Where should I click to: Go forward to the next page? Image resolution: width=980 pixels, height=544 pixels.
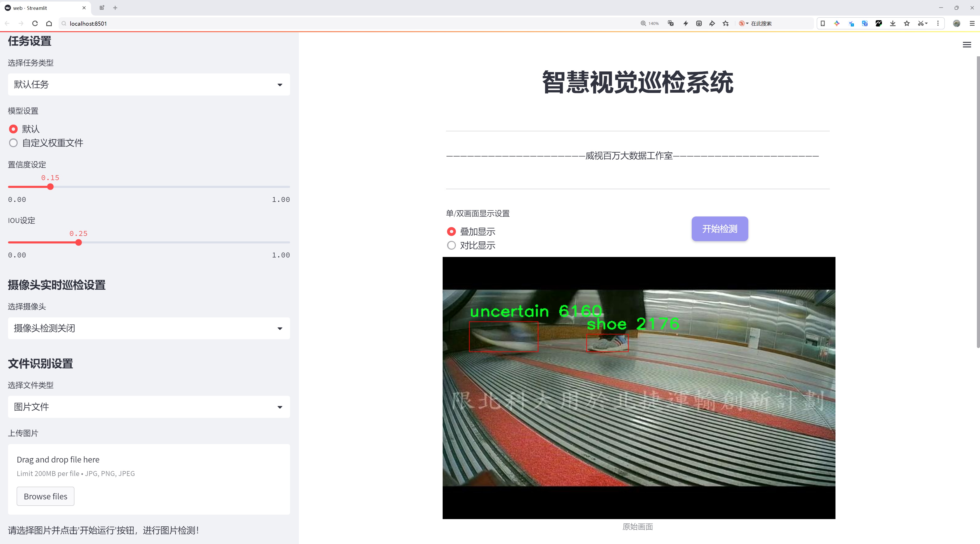click(21, 24)
